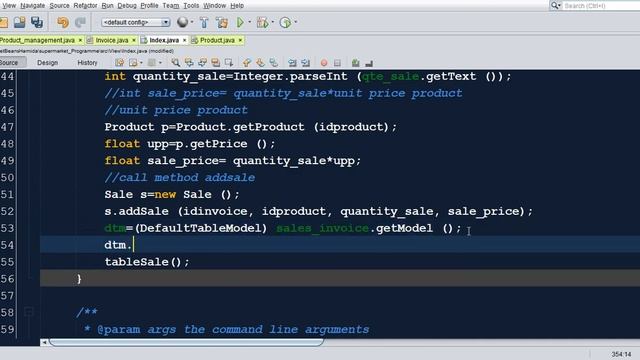Screen dimensions: 640x360
Task: Click the Build Project hammer icon
Action: pos(204,22)
